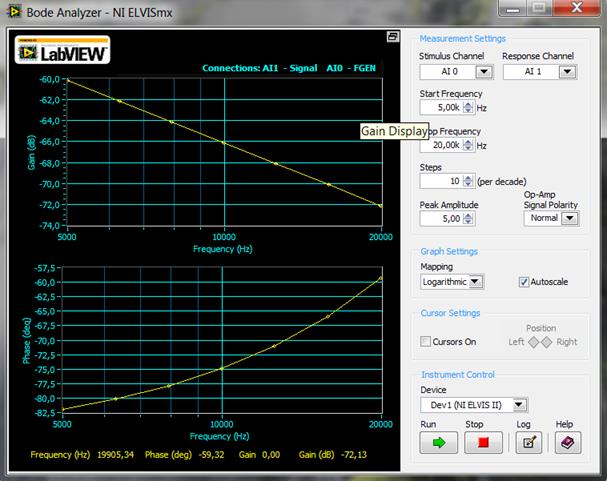Screen dimensions: 607x481
Task: Open the Device Dev1 (NI ELVIS II) dropdown
Action: click(x=519, y=405)
